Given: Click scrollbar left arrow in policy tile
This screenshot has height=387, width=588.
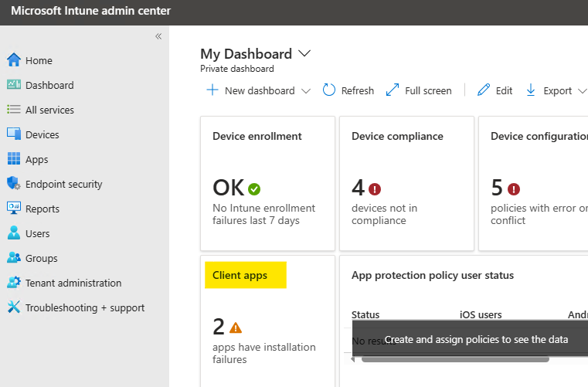Looking at the screenshot, I should coord(352,359).
